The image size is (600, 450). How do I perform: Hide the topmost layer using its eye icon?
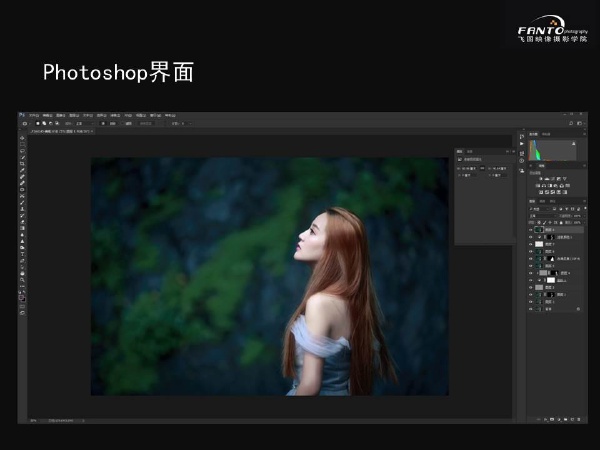point(530,229)
